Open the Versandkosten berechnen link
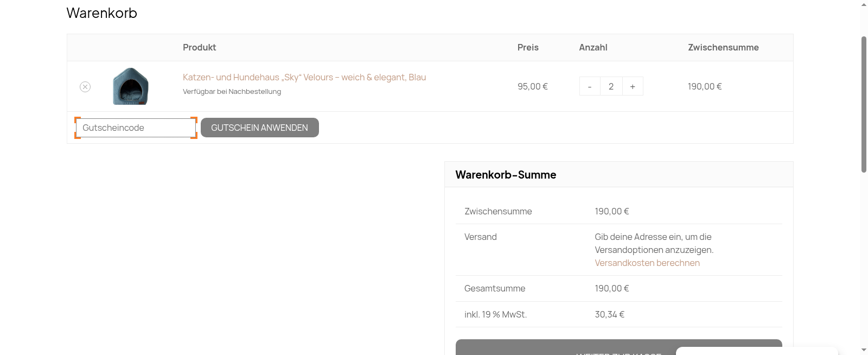 647,263
